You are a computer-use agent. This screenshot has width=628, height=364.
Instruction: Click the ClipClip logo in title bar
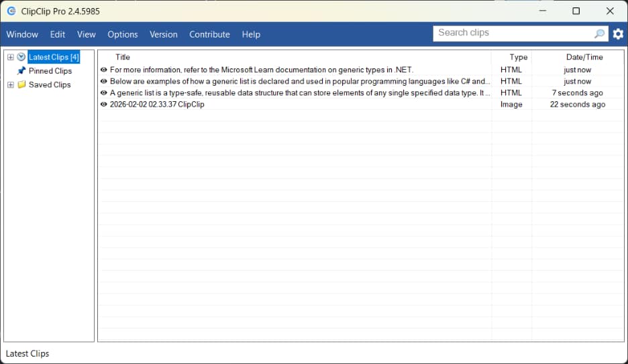[11, 11]
